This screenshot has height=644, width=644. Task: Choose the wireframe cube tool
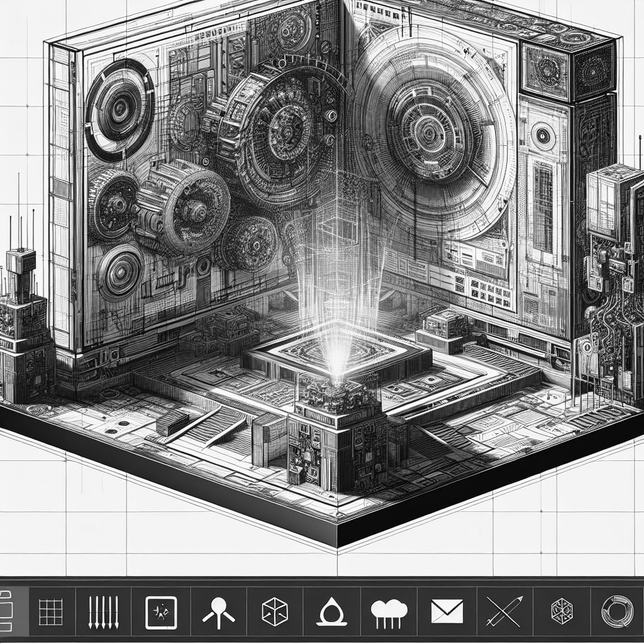[x=275, y=612]
